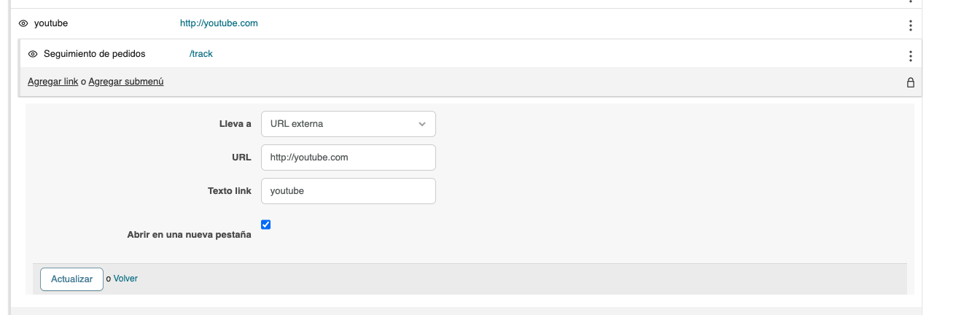
Task: Click Agregar link
Action: [52, 82]
